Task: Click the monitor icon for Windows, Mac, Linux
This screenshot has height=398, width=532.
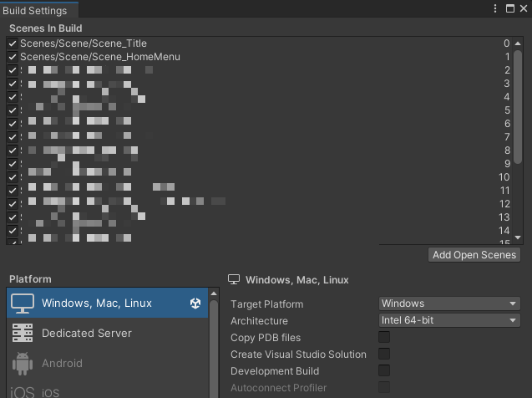Action: pos(23,304)
